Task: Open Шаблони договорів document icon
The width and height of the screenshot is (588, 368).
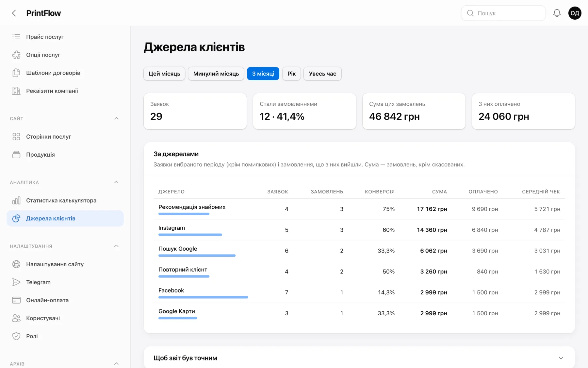Action: pos(16,73)
